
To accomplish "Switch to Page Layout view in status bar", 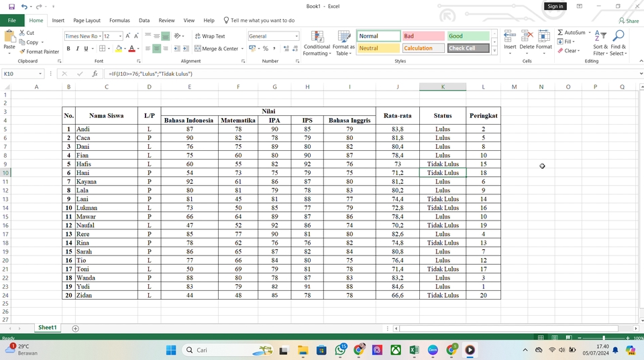I will [555, 338].
